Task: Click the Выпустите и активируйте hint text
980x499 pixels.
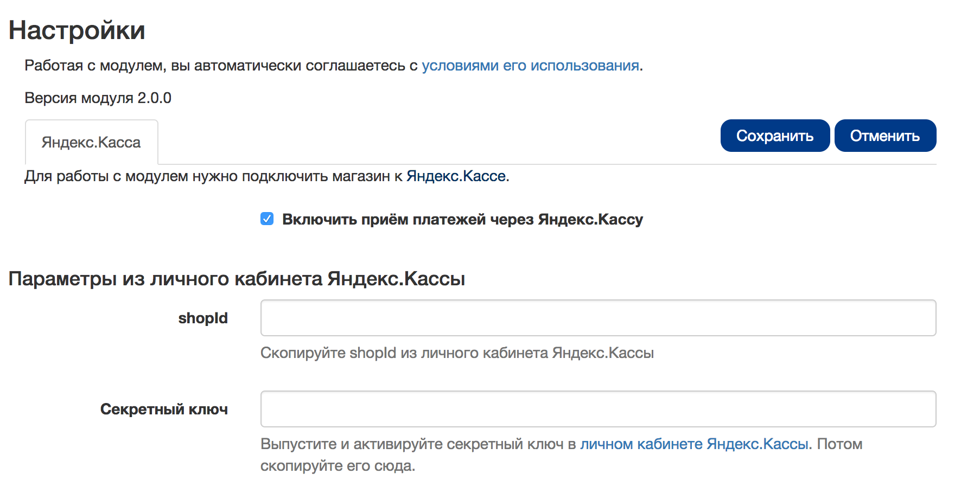Action: [x=412, y=444]
